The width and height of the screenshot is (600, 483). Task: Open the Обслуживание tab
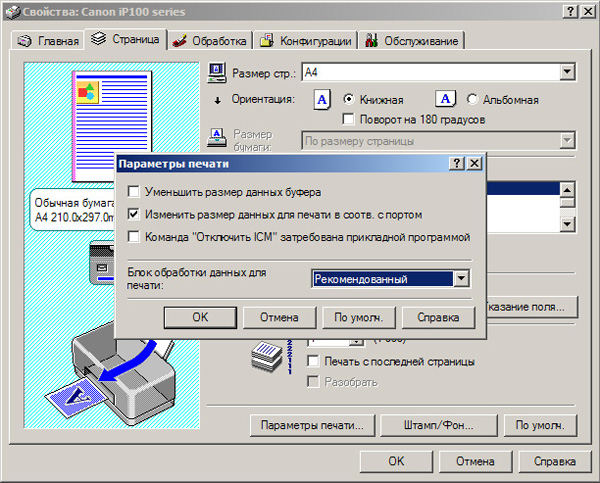click(x=412, y=41)
